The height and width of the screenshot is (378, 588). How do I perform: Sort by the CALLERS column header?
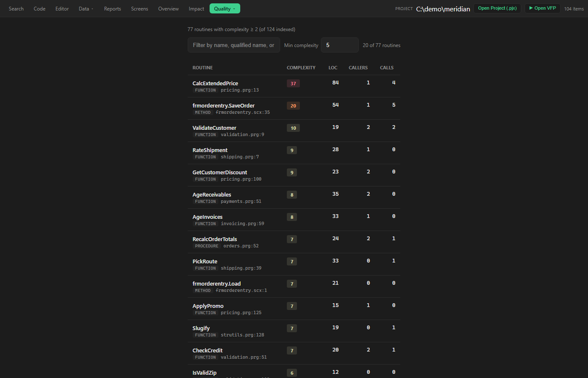[358, 68]
